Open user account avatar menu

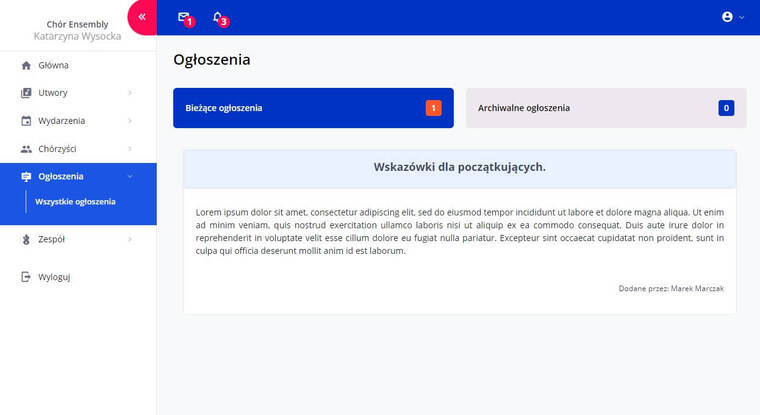click(727, 17)
